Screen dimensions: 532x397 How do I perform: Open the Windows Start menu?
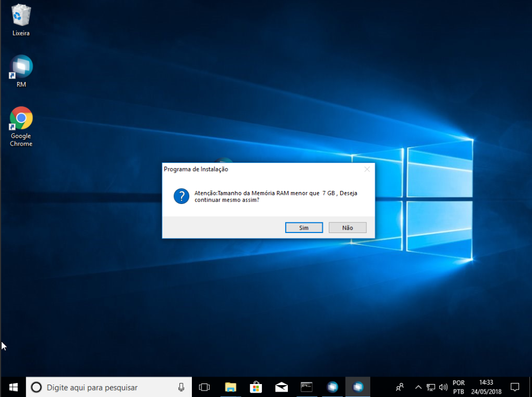point(13,387)
